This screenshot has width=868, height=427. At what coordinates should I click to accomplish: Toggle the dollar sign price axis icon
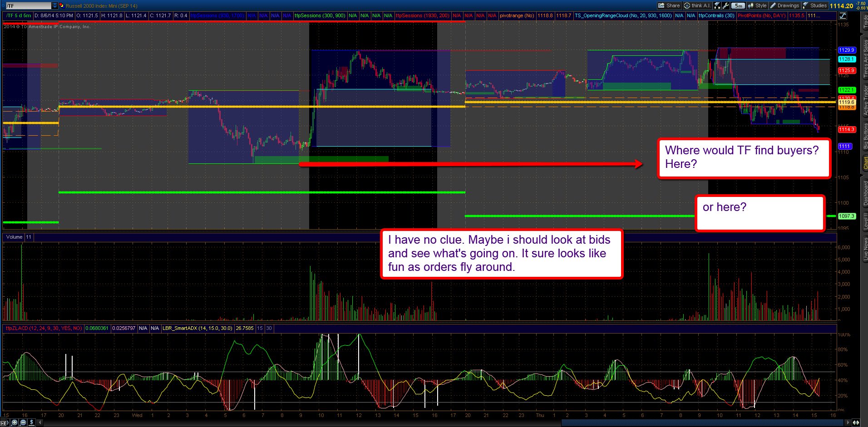(x=31, y=422)
